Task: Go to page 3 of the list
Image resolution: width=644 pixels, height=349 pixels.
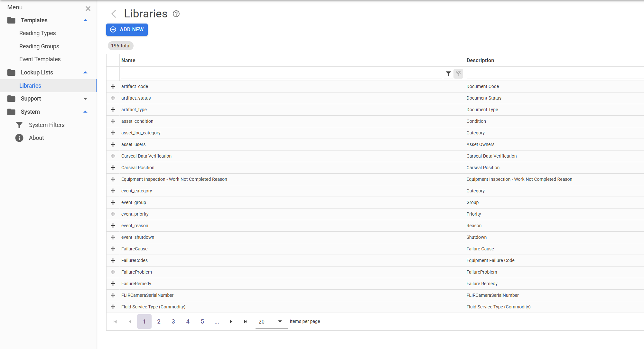Action: click(173, 322)
